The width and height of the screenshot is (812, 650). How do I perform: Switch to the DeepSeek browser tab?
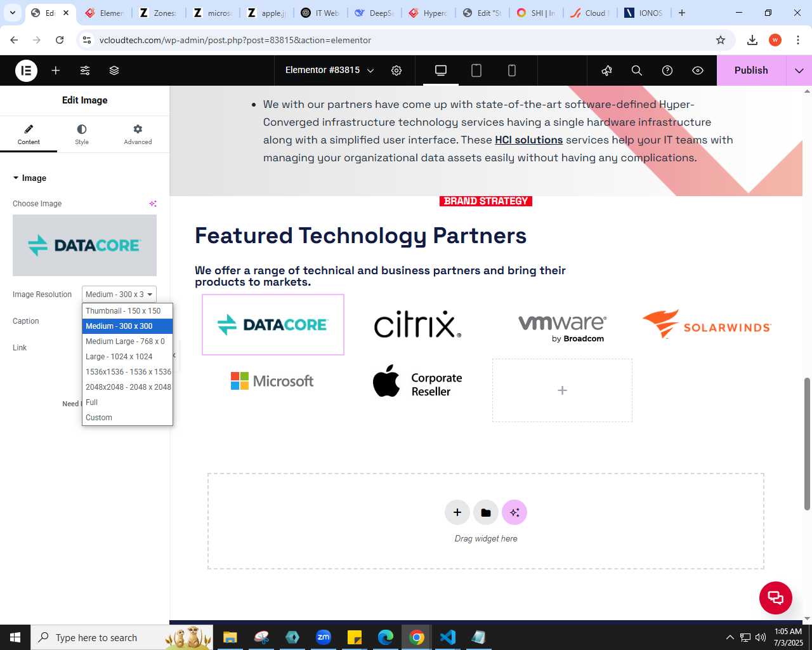tap(374, 13)
